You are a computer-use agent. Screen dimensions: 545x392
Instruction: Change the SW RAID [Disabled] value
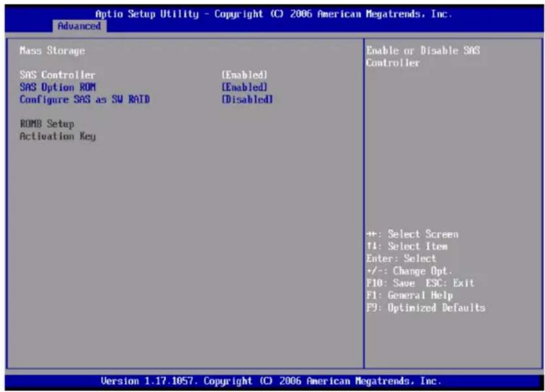point(247,100)
